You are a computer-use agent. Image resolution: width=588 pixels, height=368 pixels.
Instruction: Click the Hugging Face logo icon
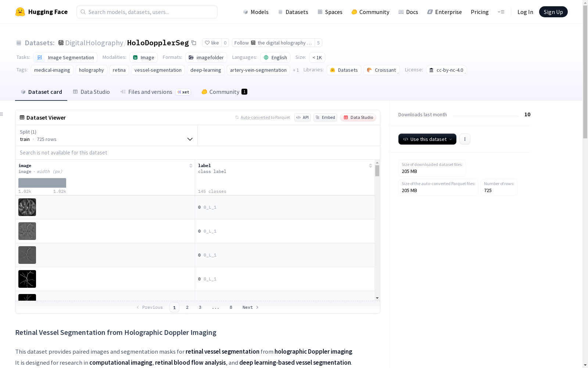pos(20,12)
